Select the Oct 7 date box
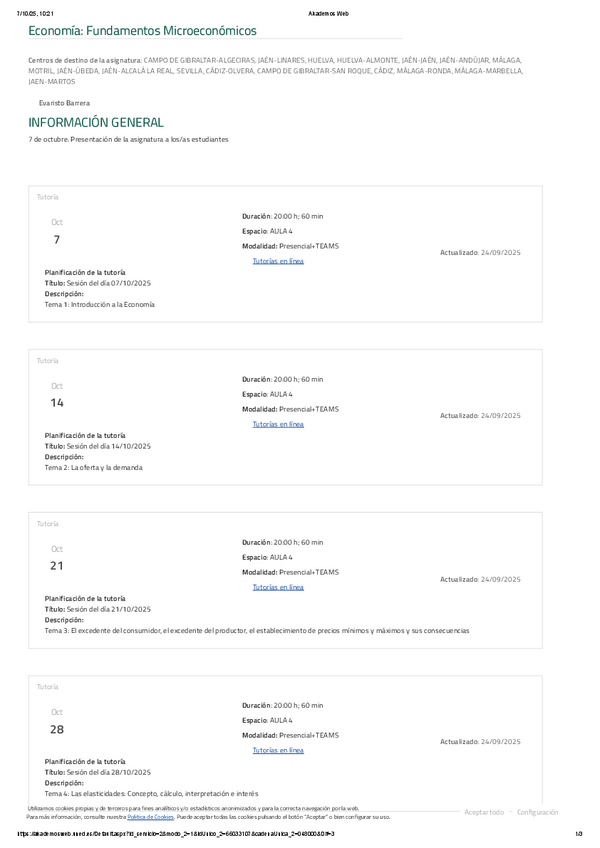Screen dimensions: 600x848 click(57, 232)
